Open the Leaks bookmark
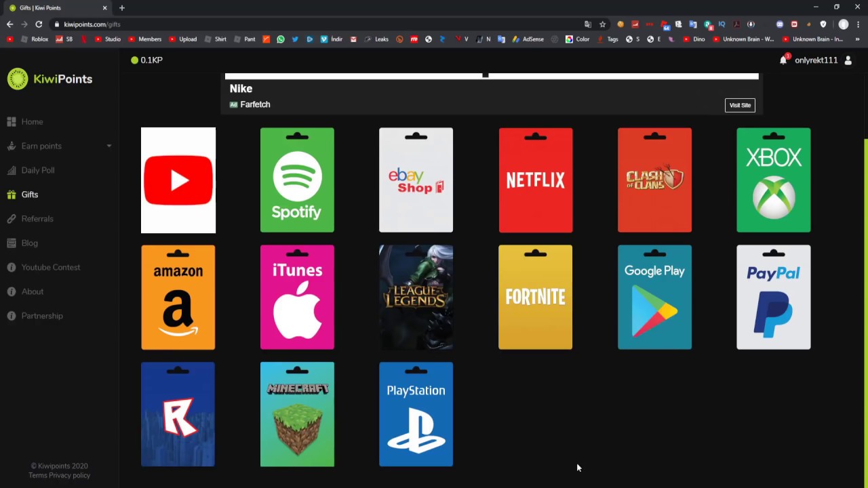The width and height of the screenshot is (868, 488). click(x=376, y=39)
